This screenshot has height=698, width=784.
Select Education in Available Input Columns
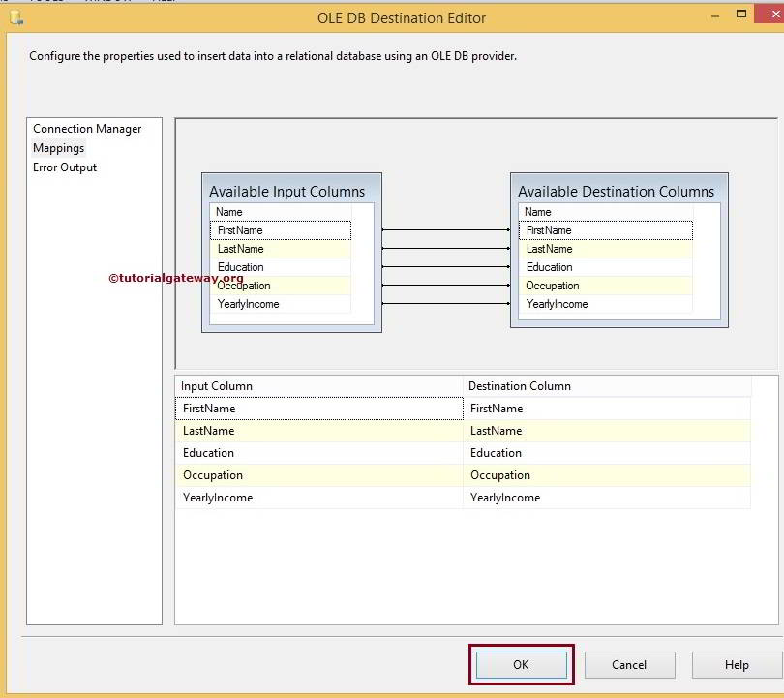click(x=280, y=266)
